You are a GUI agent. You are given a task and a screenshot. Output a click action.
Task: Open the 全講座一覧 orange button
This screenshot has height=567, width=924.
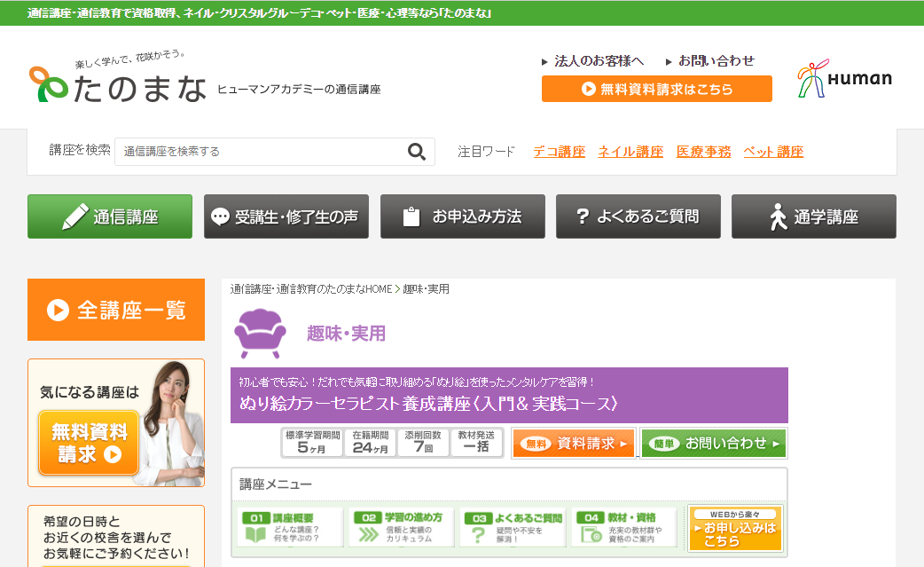(116, 310)
